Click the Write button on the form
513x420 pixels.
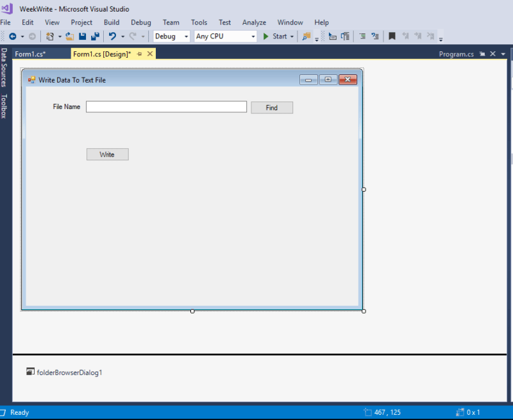(x=107, y=155)
